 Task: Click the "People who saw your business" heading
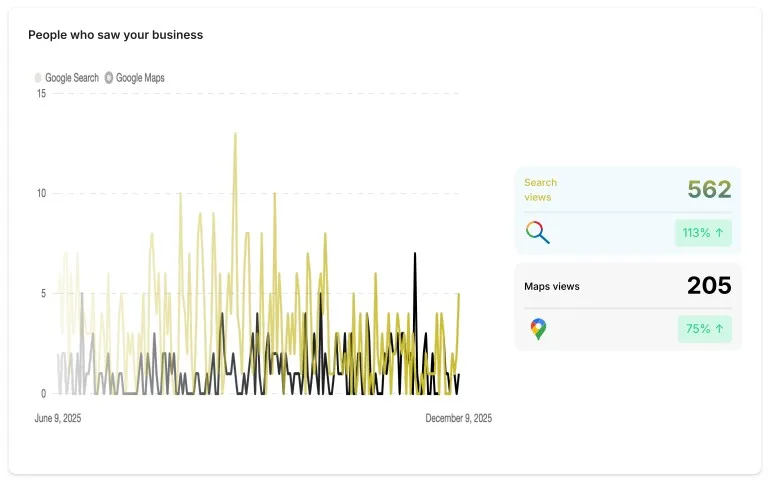point(115,35)
